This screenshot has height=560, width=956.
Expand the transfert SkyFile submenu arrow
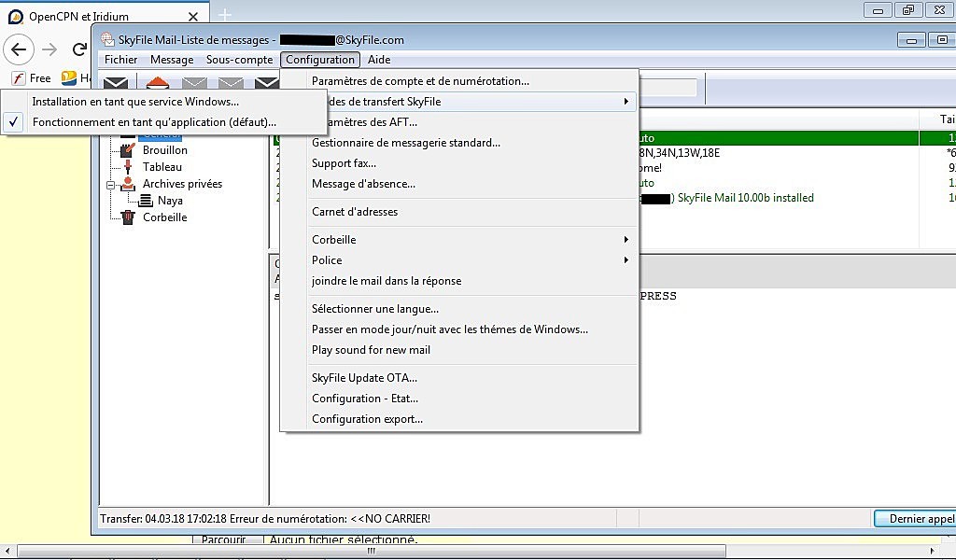coord(626,101)
